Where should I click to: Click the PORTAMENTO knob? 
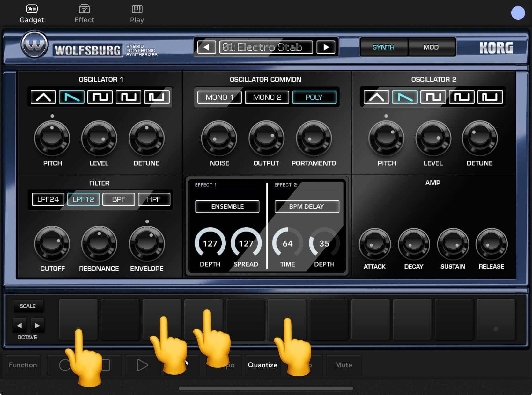[x=314, y=138]
